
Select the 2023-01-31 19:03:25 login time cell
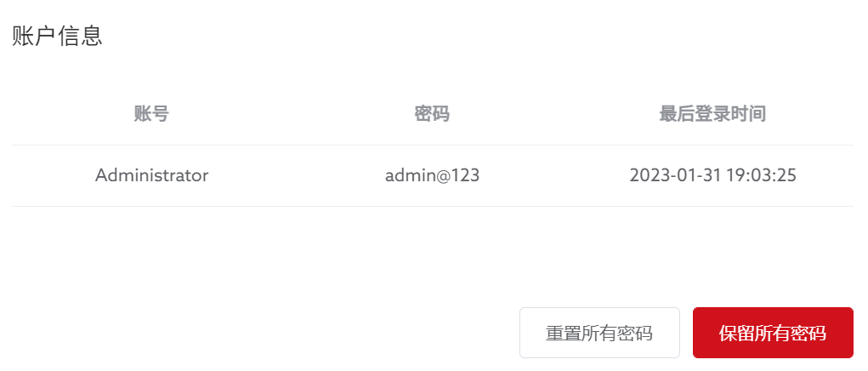[713, 175]
